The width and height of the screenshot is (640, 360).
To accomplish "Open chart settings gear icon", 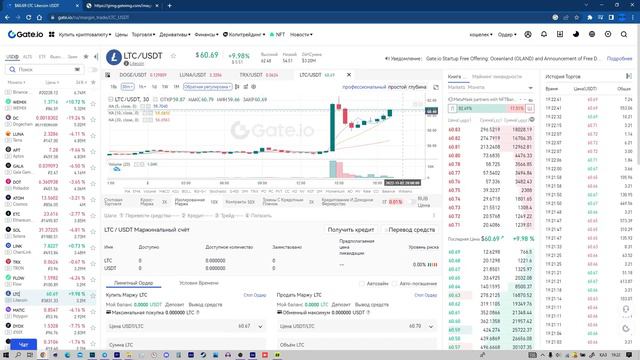I will [x=253, y=87].
